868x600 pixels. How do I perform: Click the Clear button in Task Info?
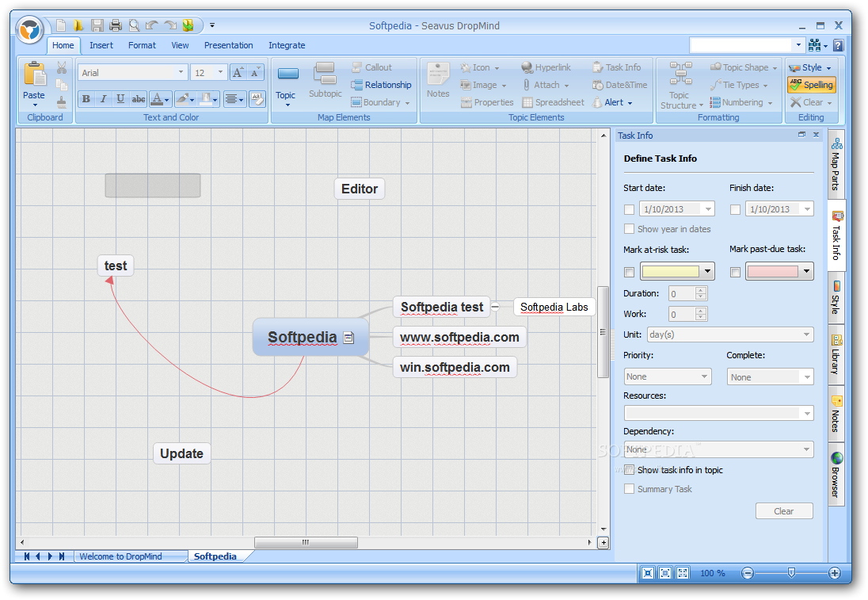point(784,510)
